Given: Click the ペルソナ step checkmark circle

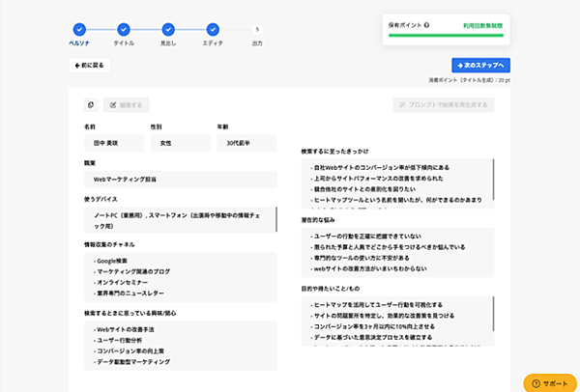Looking at the screenshot, I should (79, 30).
